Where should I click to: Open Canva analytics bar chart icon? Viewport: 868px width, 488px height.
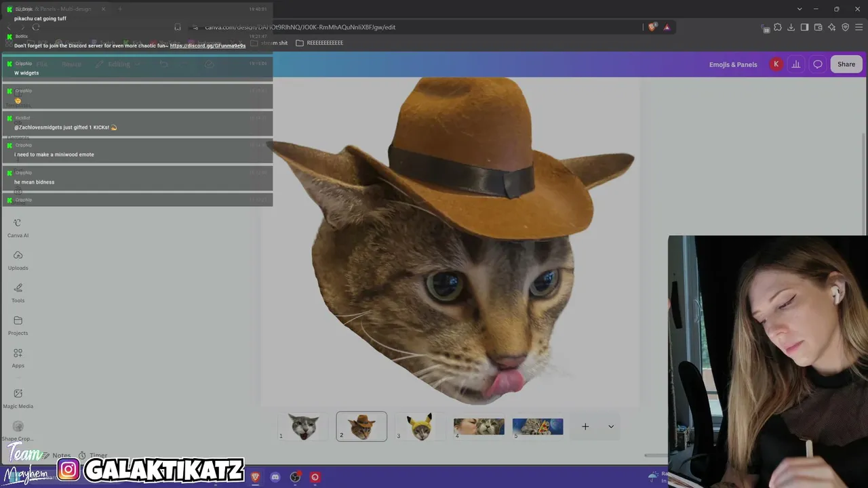point(796,64)
